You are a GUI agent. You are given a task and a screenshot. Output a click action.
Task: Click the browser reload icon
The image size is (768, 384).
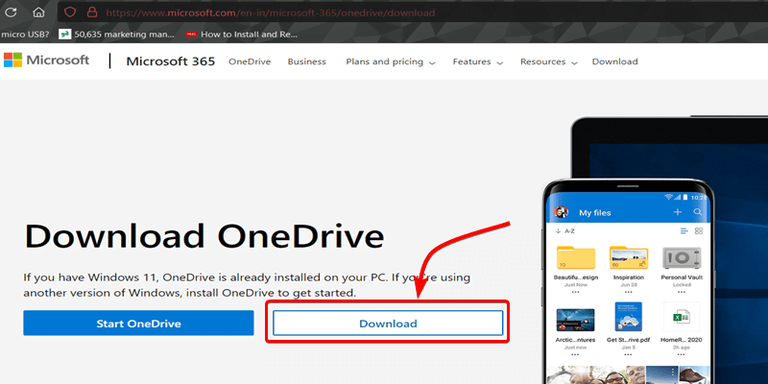(x=10, y=12)
